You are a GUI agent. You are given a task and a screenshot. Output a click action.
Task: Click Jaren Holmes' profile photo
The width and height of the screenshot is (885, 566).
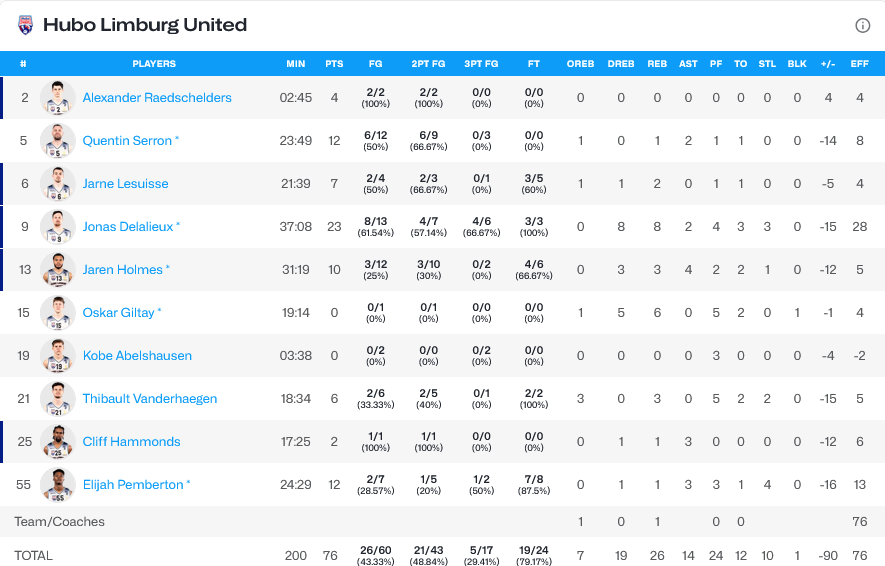[58, 270]
